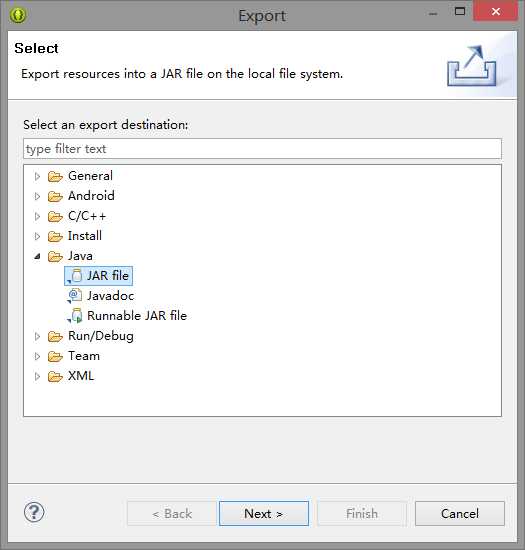This screenshot has height=550, width=525.
Task: Click the XML folder icon
Action: tap(55, 376)
